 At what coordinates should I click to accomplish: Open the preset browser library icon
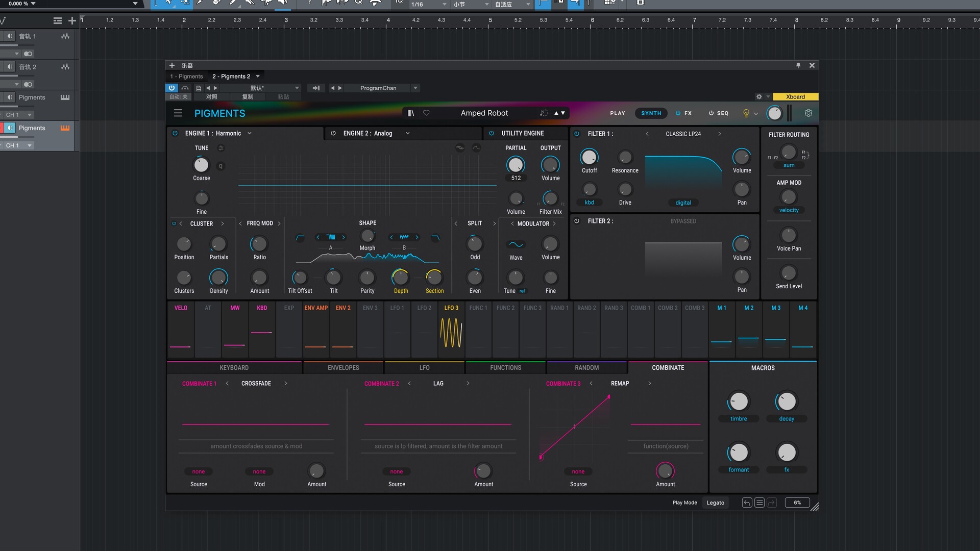(410, 113)
